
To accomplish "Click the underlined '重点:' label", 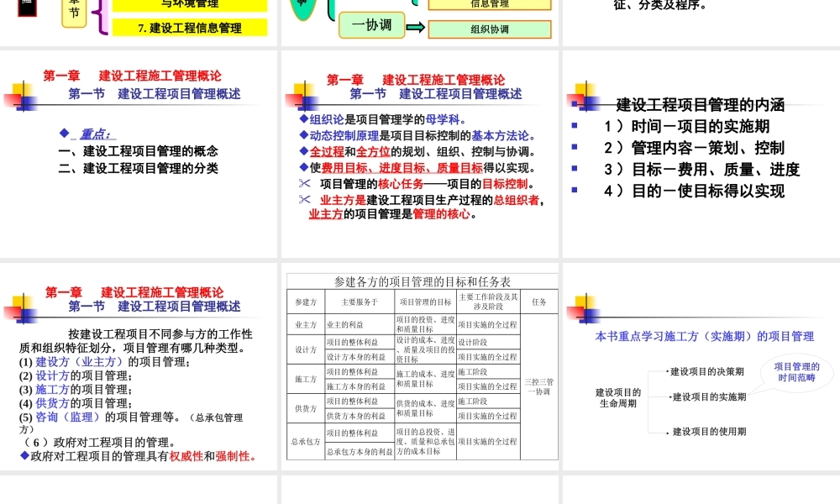I will pyautogui.click(x=97, y=134).
